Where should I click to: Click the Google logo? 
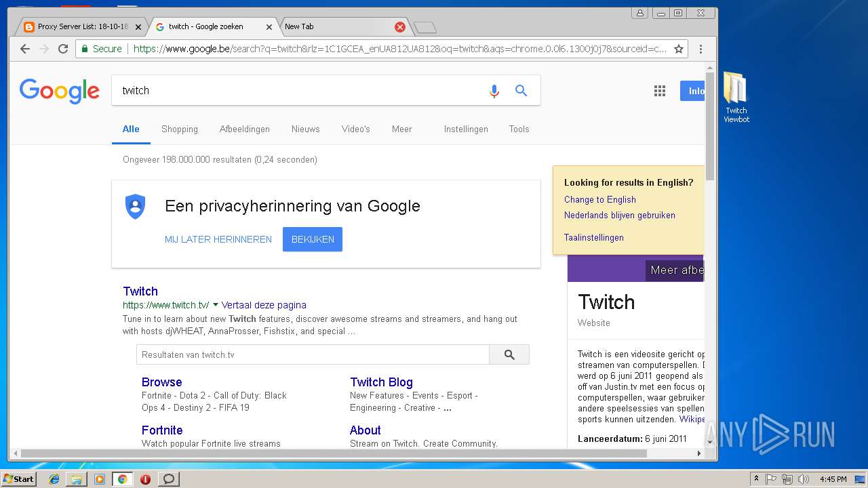point(60,91)
